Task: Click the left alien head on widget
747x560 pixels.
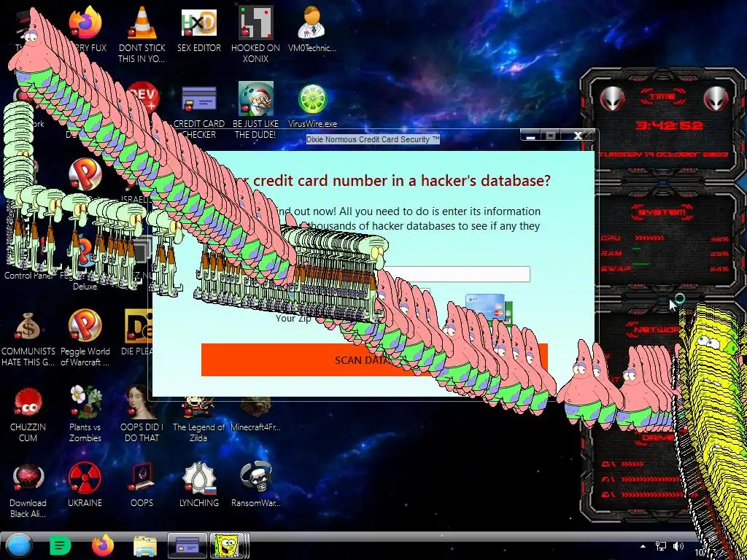Action: pyautogui.click(x=612, y=98)
